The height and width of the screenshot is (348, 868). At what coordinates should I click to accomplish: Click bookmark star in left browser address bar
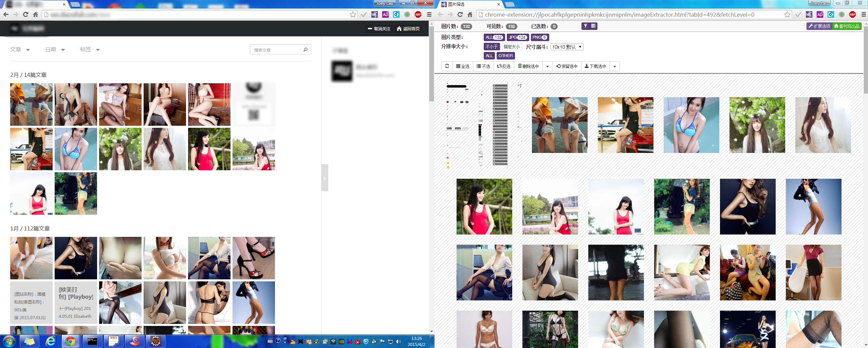[x=353, y=15]
